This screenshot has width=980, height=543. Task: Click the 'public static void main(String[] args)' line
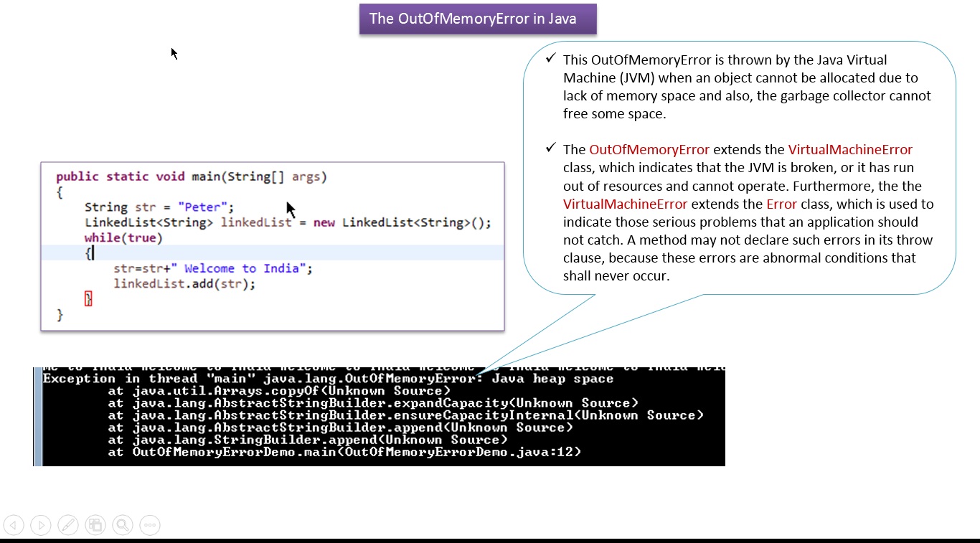tap(192, 176)
